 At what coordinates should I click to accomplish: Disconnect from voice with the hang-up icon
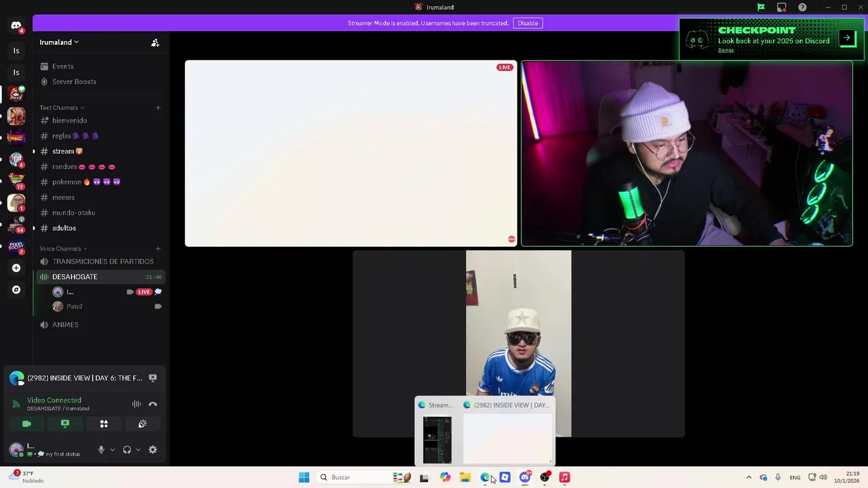pos(153,404)
